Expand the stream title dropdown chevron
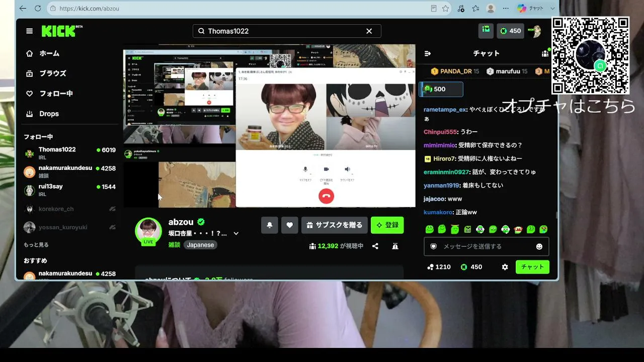 pyautogui.click(x=236, y=233)
